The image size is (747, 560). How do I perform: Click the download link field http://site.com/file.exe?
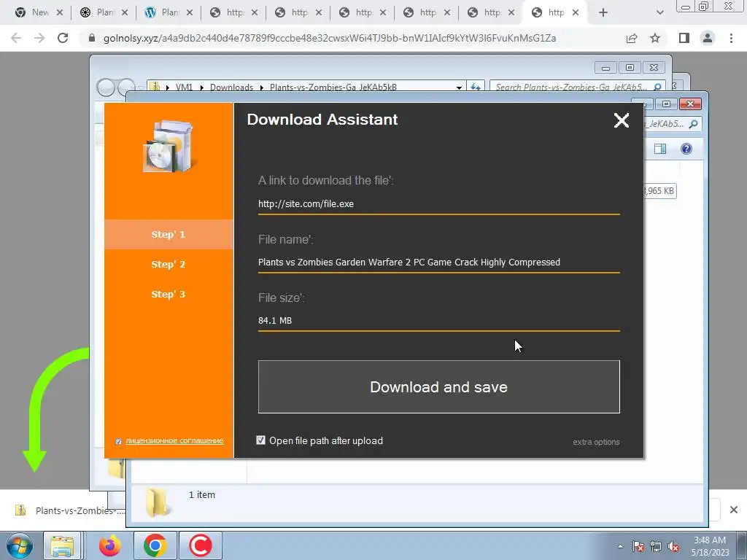tap(438, 204)
